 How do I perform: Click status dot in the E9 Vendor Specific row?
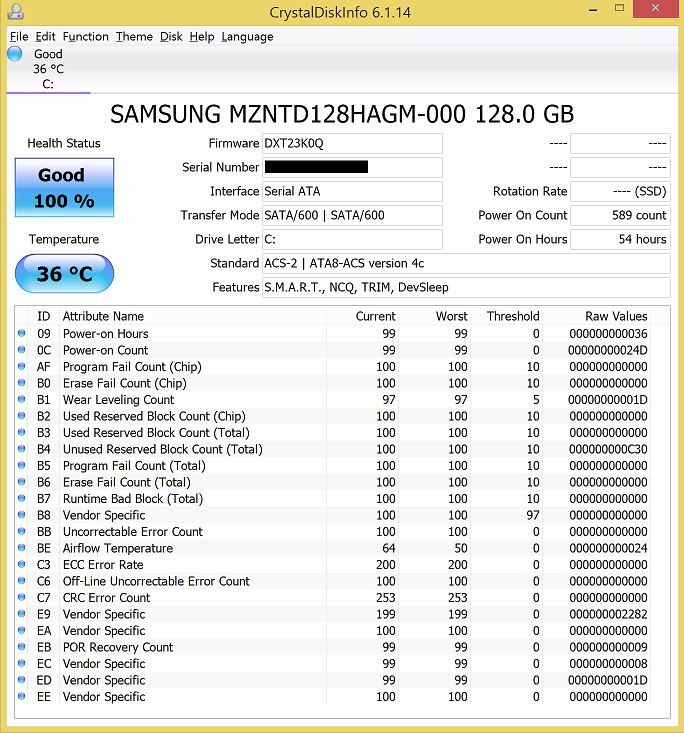pyautogui.click(x=22, y=614)
